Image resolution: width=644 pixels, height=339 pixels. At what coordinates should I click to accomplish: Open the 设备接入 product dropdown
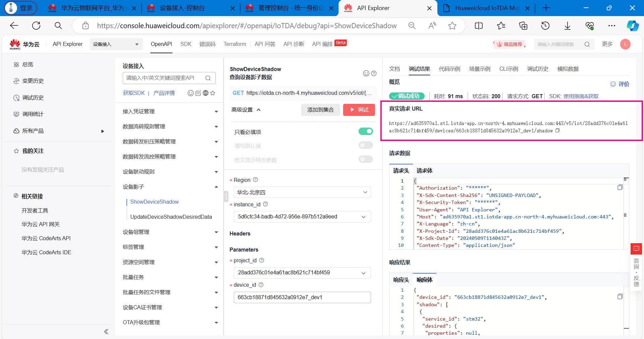coord(116,44)
